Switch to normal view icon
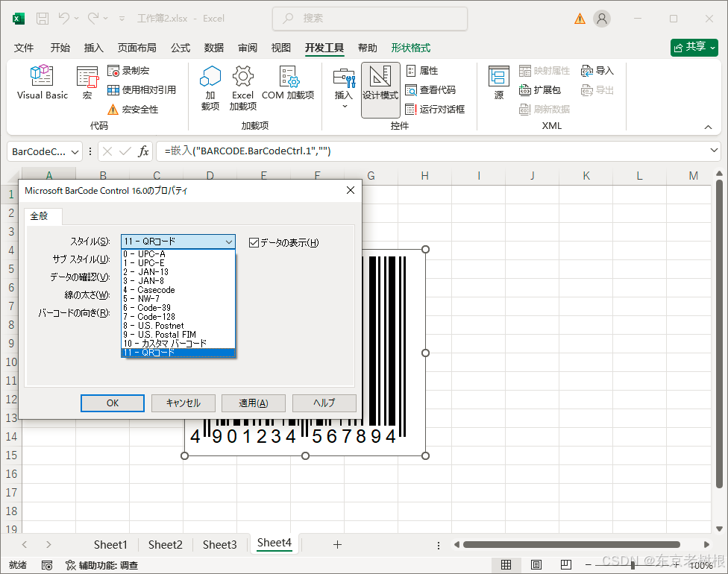The height and width of the screenshot is (574, 728). 506,565
